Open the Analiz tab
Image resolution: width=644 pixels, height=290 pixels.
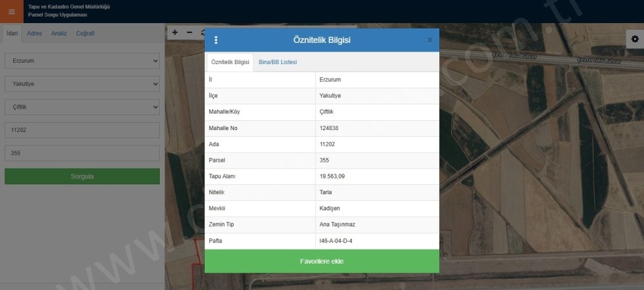tap(59, 33)
